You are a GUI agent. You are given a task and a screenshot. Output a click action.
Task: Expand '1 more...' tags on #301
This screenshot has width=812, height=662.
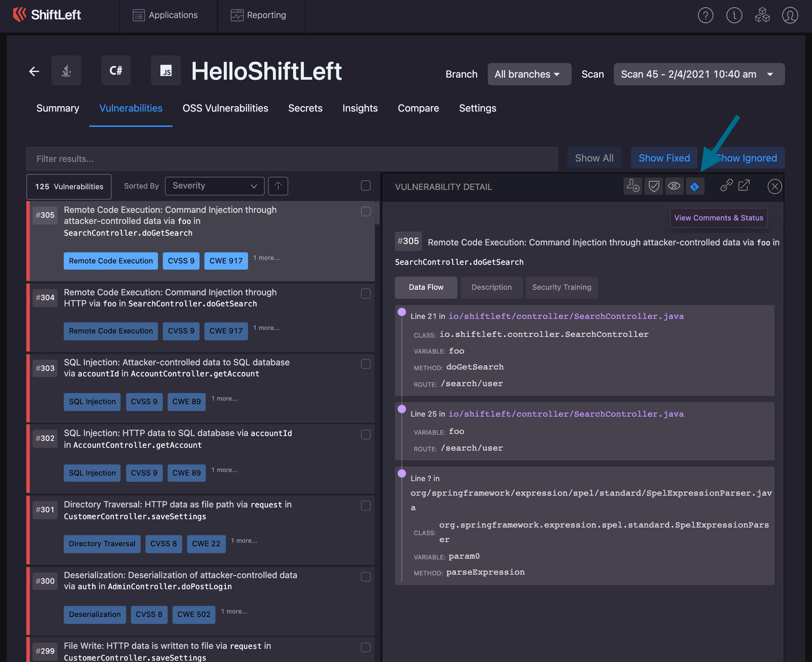click(x=244, y=541)
